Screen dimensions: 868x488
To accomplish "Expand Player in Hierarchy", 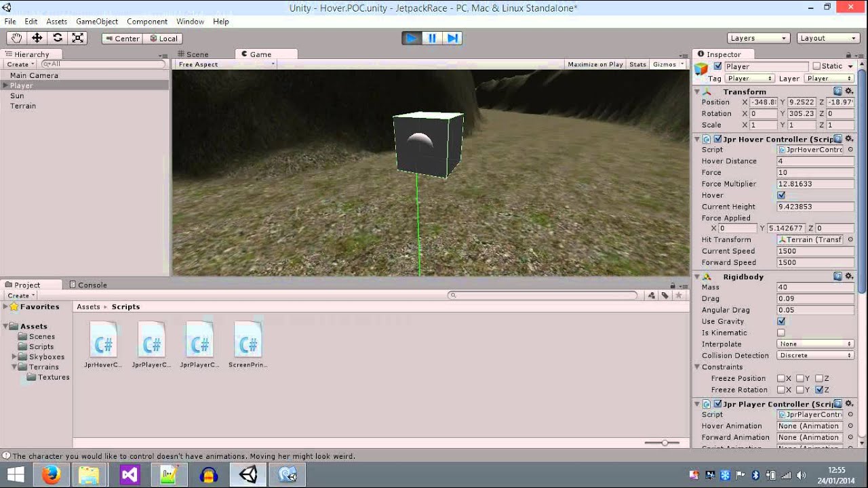I will [5, 85].
